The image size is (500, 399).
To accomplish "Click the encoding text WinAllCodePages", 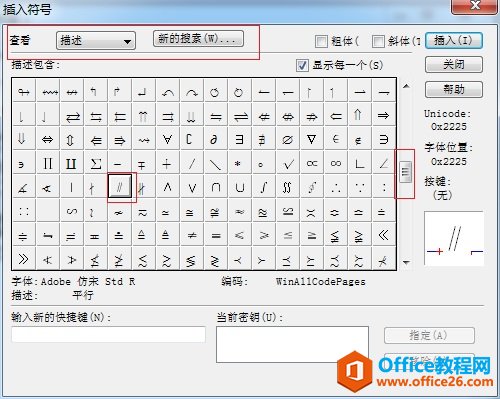I will pos(321,282).
